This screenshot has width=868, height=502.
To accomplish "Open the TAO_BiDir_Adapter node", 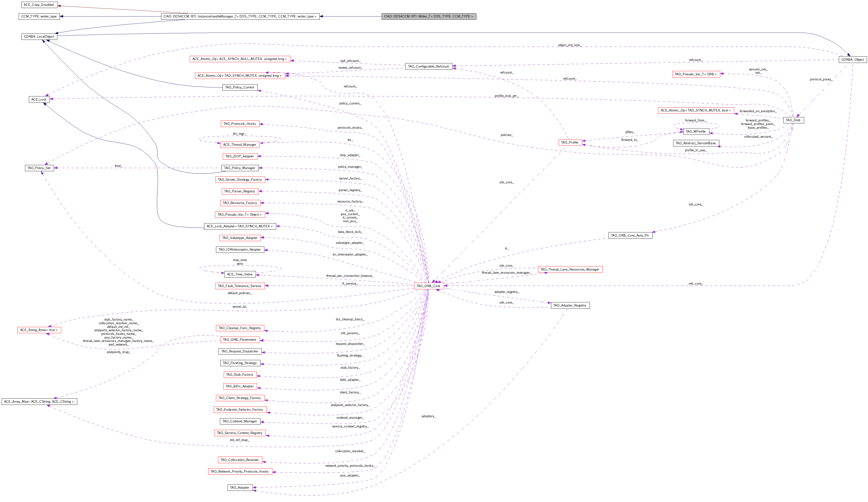I will pyautogui.click(x=240, y=386).
